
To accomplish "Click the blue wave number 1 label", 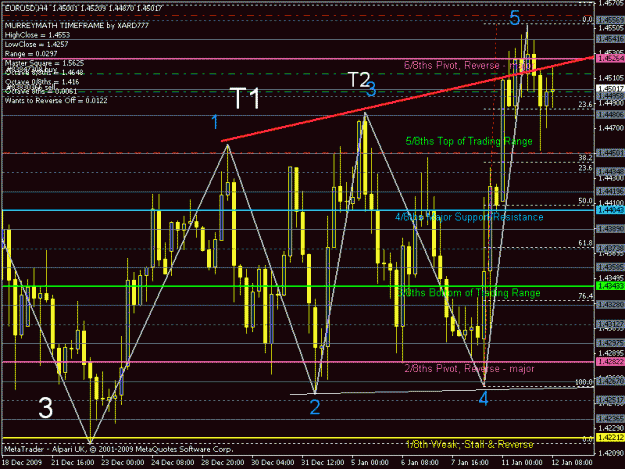I will click(x=215, y=122).
